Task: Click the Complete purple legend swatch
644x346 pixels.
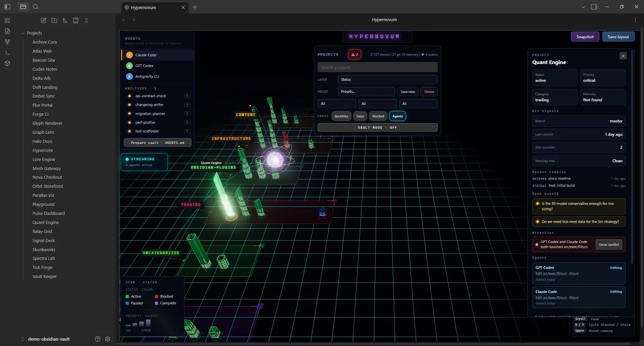Action: 156,303
